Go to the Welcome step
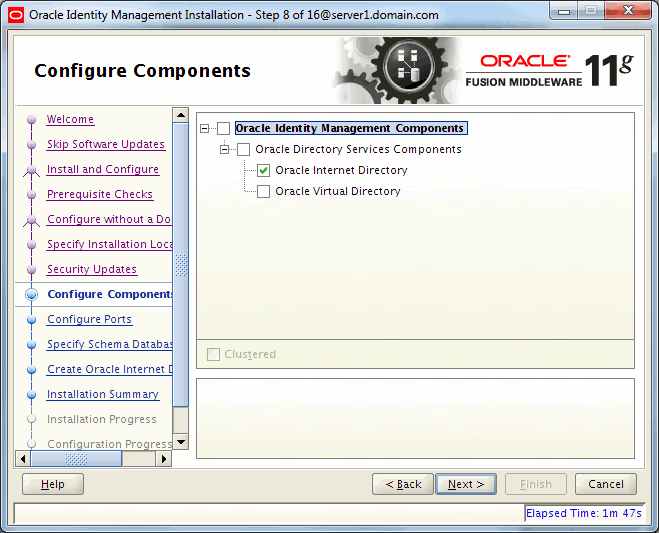The height and width of the screenshot is (533, 659). [70, 119]
